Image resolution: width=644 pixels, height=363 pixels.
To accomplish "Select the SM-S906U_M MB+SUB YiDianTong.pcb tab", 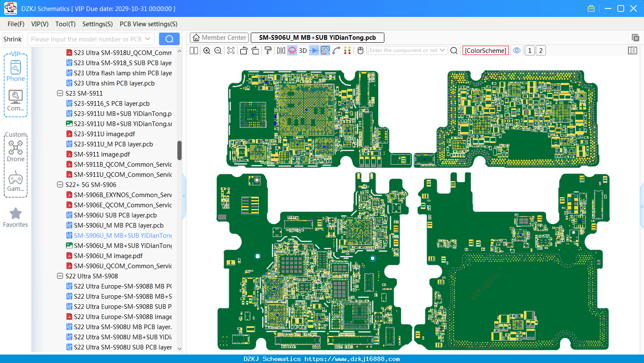I will coord(318,38).
